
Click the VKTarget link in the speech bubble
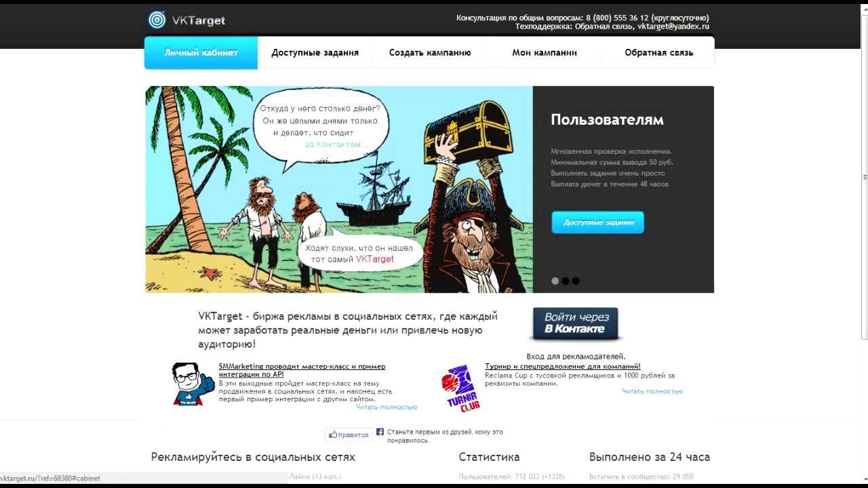[x=375, y=259]
